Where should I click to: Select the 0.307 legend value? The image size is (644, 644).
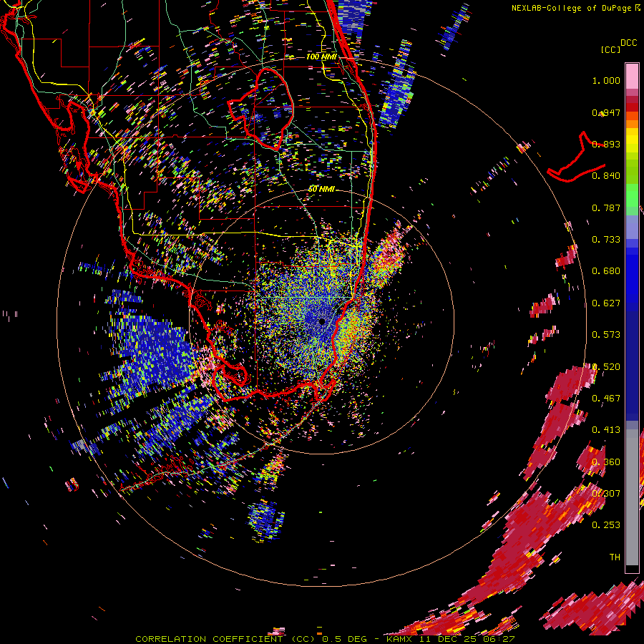tap(606, 494)
